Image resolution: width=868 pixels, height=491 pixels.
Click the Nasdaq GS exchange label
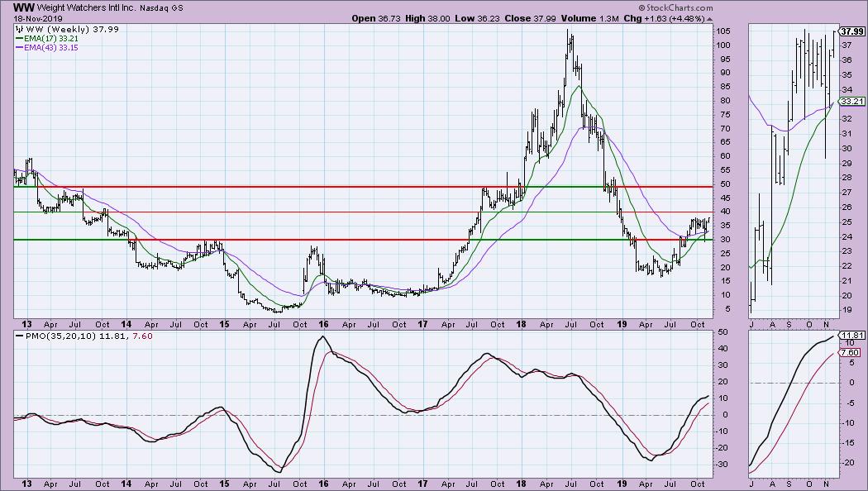click(161, 8)
